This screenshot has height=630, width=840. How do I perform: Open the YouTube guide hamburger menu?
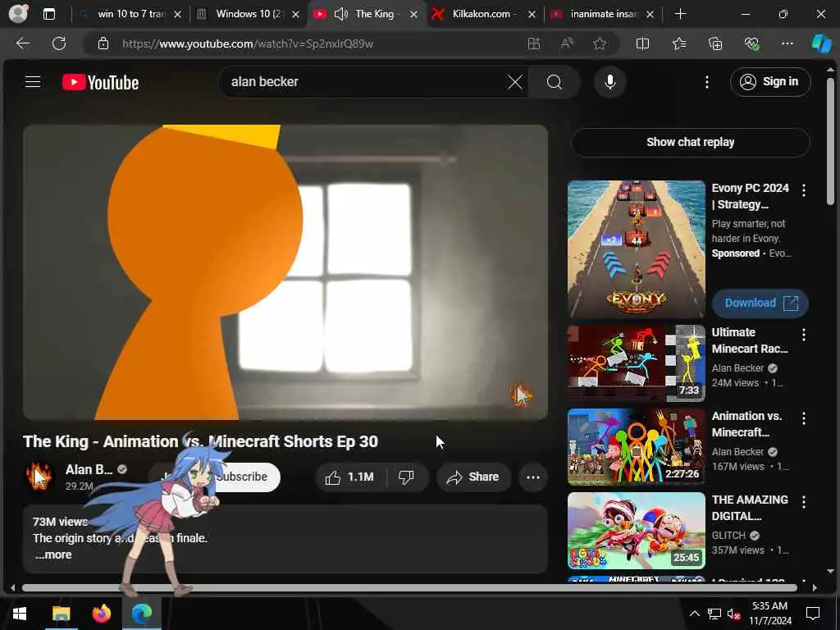coord(33,82)
